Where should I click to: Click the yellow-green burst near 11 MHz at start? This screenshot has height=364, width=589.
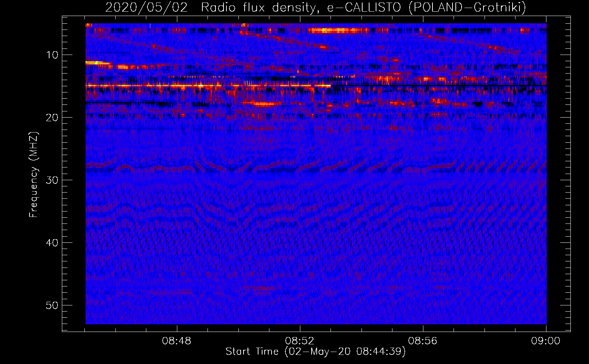click(x=98, y=63)
